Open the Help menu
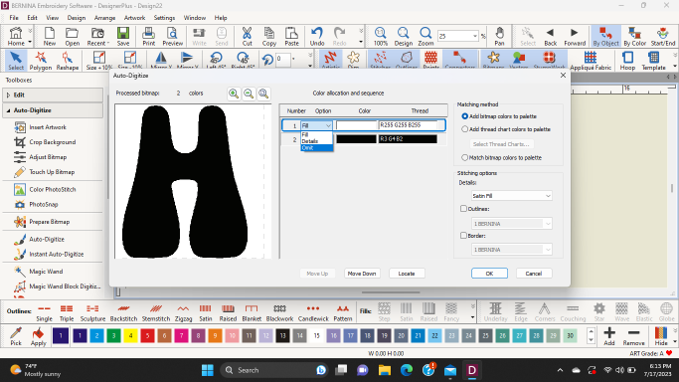The width and height of the screenshot is (679, 382). [x=220, y=18]
